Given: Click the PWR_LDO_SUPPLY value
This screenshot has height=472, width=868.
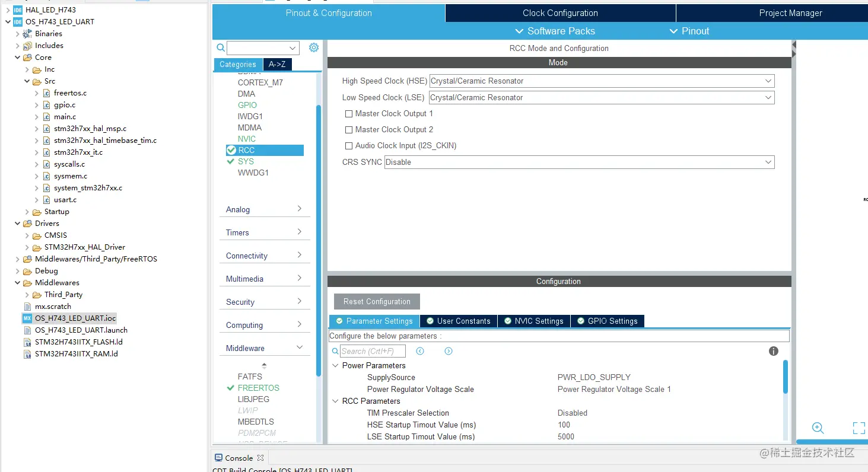Looking at the screenshot, I should click(594, 377).
